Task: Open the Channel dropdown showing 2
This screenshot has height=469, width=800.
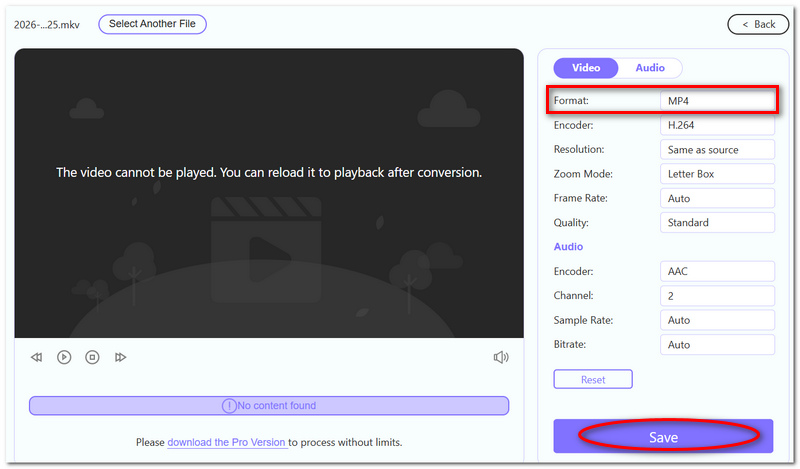Action: (x=717, y=296)
